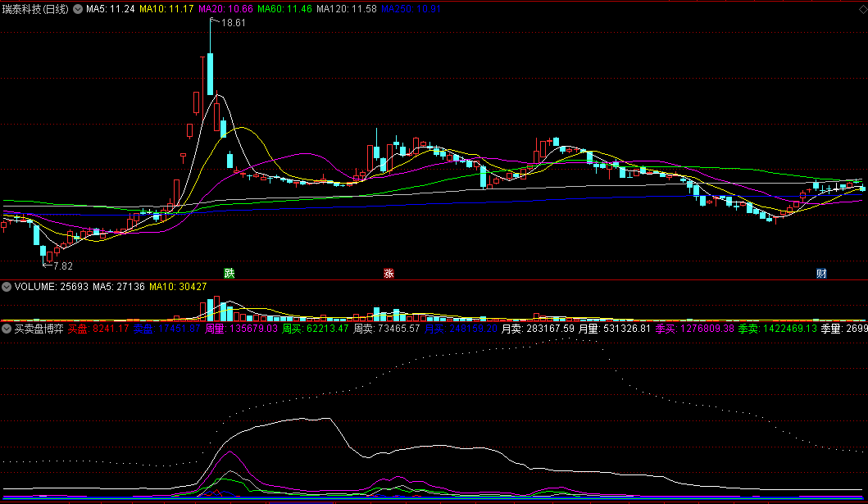Open the indicator menu beside 瑞泰科技(日线)
The image size is (868, 504).
point(78,9)
